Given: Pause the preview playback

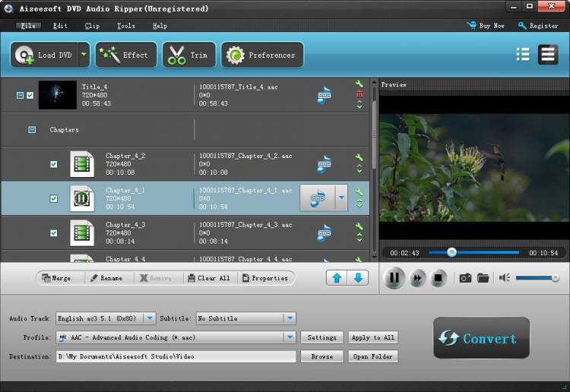Looking at the screenshot, I should pos(394,278).
